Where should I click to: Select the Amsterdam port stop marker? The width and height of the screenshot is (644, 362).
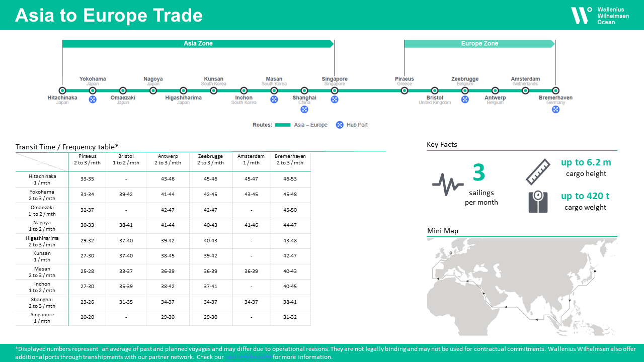(525, 90)
